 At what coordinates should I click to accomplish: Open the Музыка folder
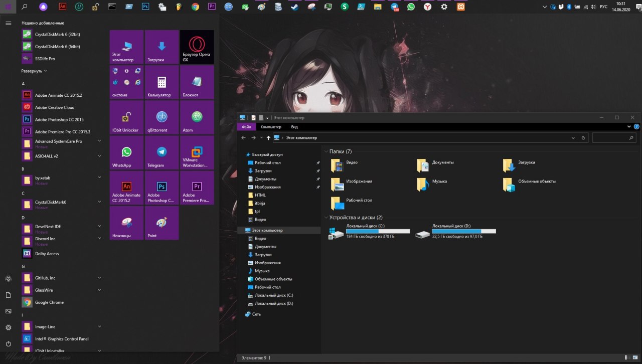pyautogui.click(x=433, y=184)
